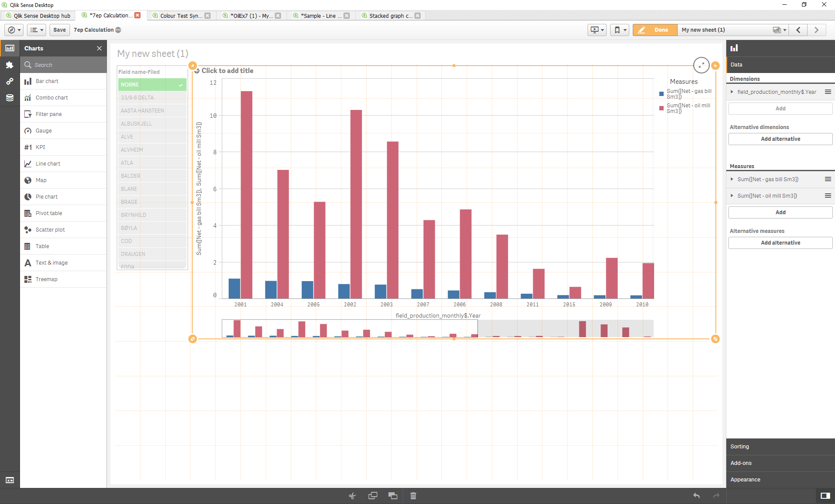This screenshot has height=504, width=835.
Task: Open master items link icon
Action: (x=10, y=81)
